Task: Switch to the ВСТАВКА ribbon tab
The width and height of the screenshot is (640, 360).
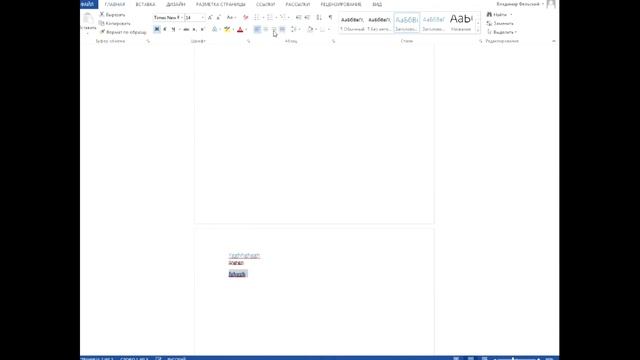Action: [x=145, y=4]
